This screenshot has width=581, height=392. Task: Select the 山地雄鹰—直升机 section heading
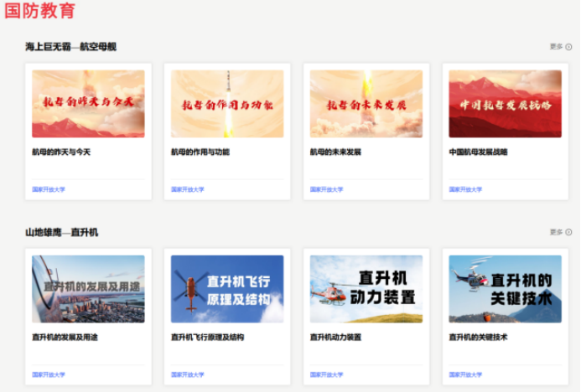[x=61, y=232]
